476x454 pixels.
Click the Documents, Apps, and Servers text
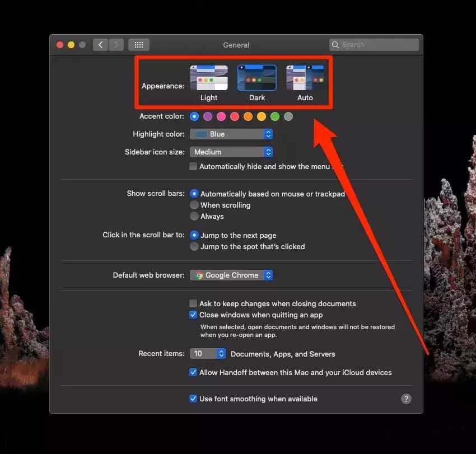point(283,354)
